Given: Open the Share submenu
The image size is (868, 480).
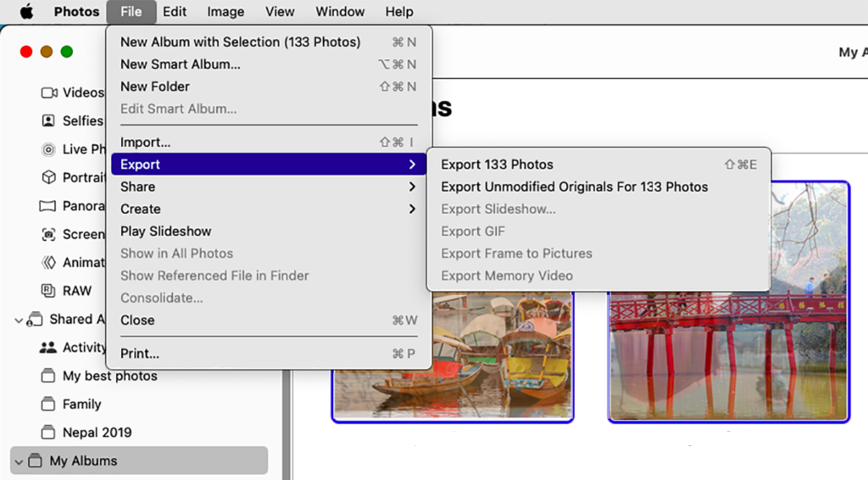Looking at the screenshot, I should 269,187.
